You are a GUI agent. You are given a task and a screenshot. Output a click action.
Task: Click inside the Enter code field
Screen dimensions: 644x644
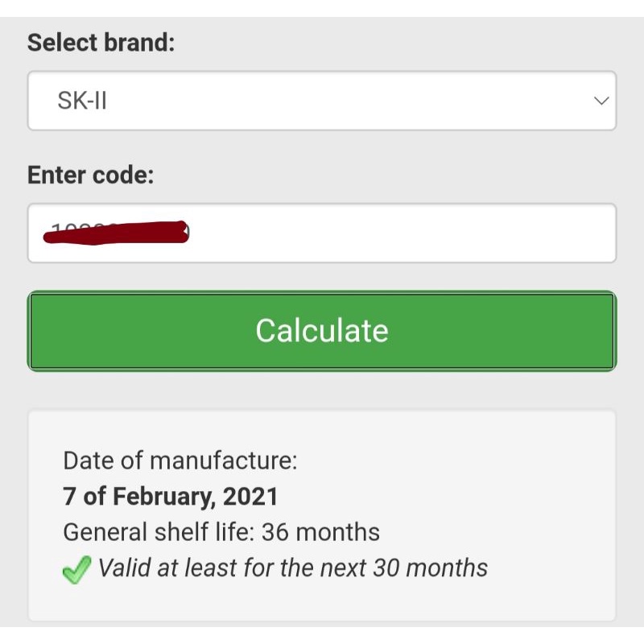(322, 233)
